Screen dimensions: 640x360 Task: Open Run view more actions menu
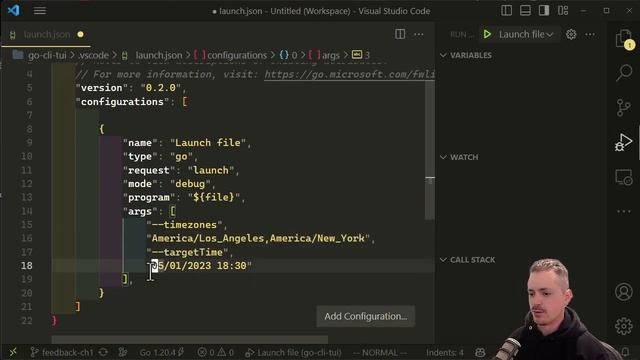(590, 35)
